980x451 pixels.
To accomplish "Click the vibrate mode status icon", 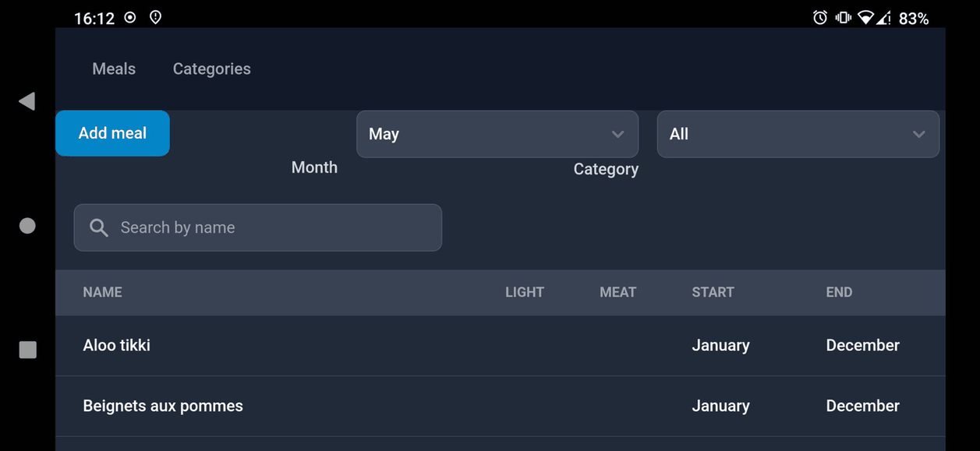I will [x=843, y=17].
